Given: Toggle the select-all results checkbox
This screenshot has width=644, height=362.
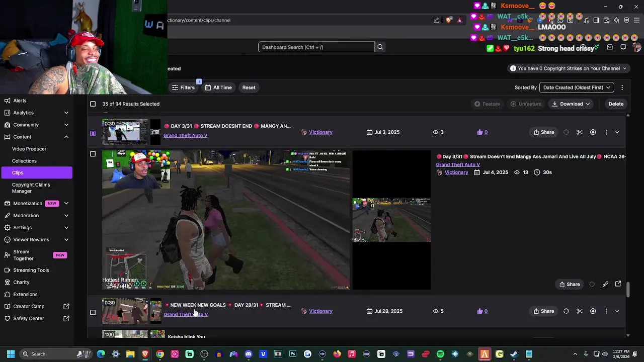Looking at the screenshot, I should [x=93, y=104].
